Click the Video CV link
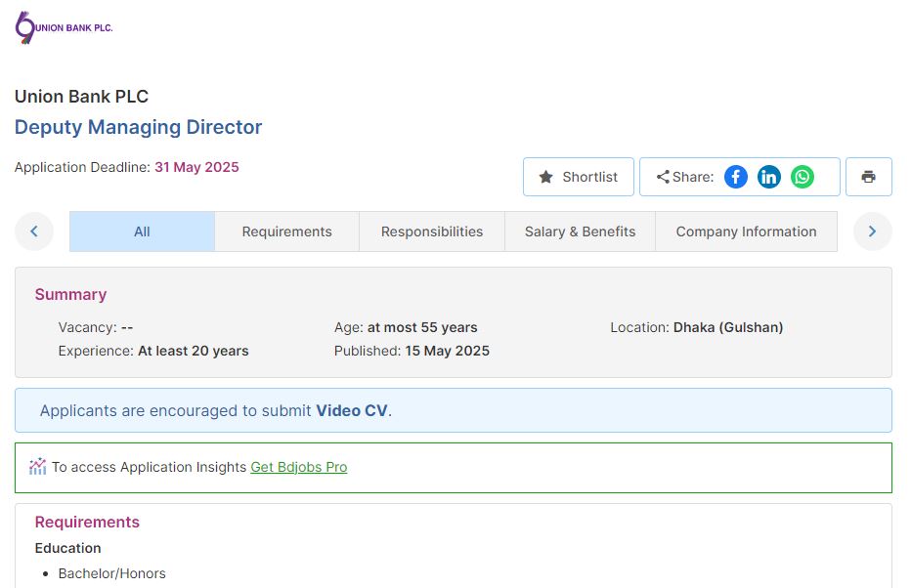 point(351,410)
